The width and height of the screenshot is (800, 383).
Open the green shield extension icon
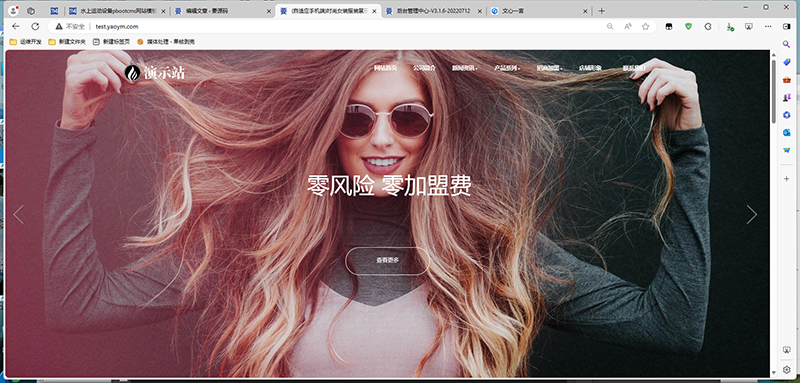point(688,27)
